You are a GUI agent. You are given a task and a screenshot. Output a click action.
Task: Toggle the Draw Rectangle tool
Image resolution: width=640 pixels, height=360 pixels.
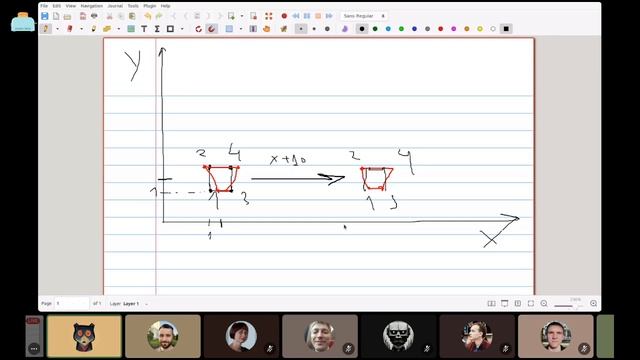coord(170,29)
